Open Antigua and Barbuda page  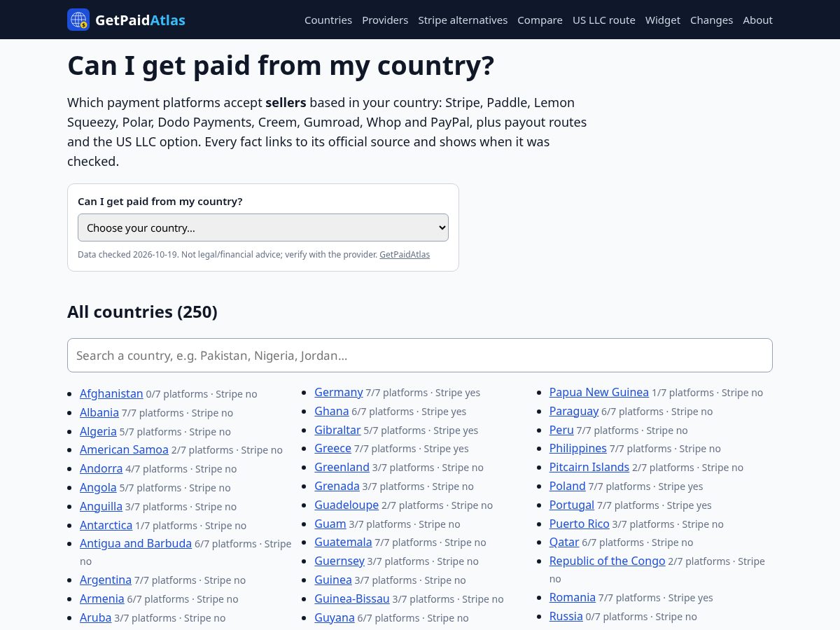click(x=136, y=543)
